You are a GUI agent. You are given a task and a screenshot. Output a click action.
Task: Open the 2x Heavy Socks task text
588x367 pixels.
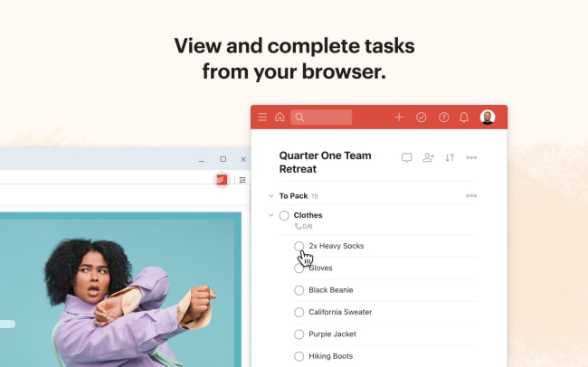[337, 246]
